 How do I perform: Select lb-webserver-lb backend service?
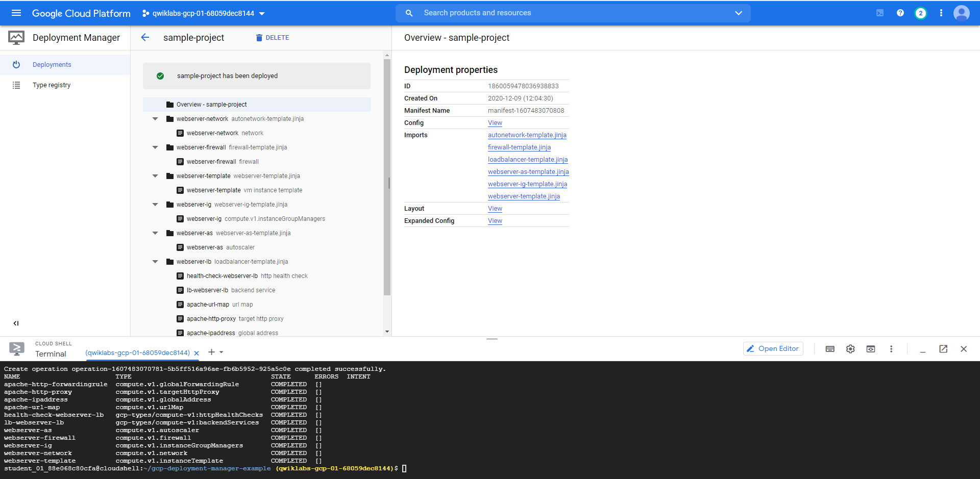tap(226, 290)
